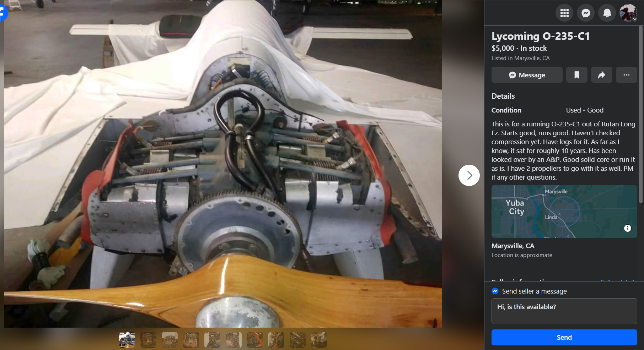This screenshot has height=350, width=644.
Task: Click the listing details panel scrollbar
Action: (641, 114)
